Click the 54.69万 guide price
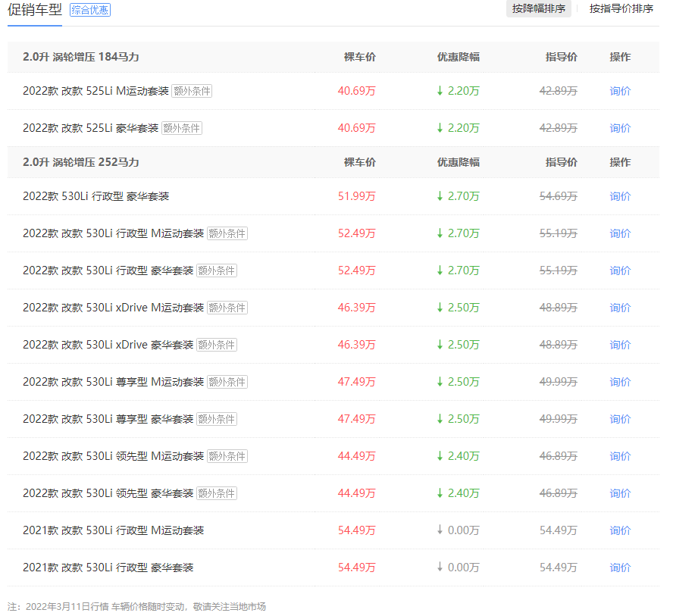 coord(559,196)
